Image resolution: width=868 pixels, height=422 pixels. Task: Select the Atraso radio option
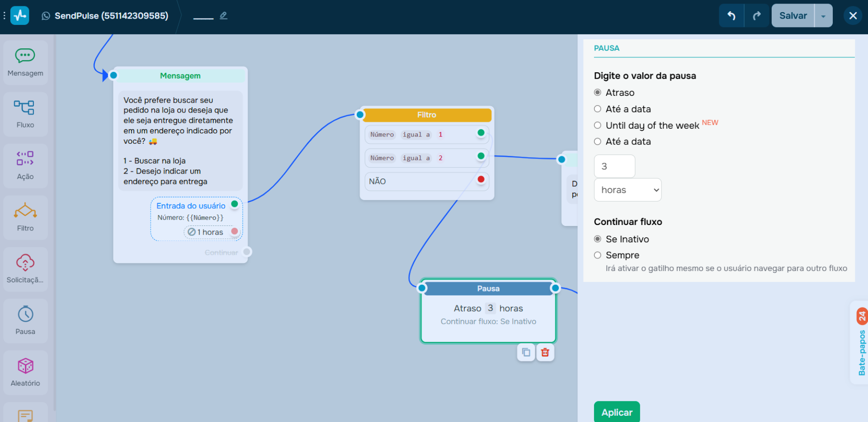tap(598, 93)
